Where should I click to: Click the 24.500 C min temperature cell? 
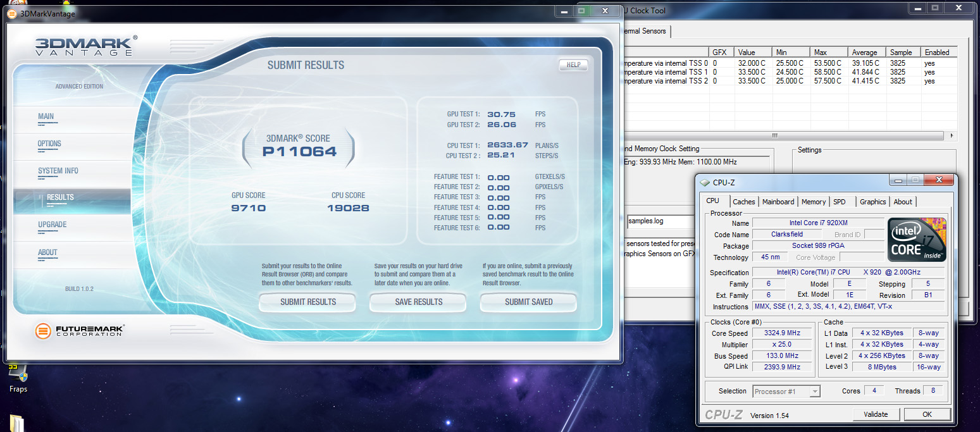[x=790, y=72]
